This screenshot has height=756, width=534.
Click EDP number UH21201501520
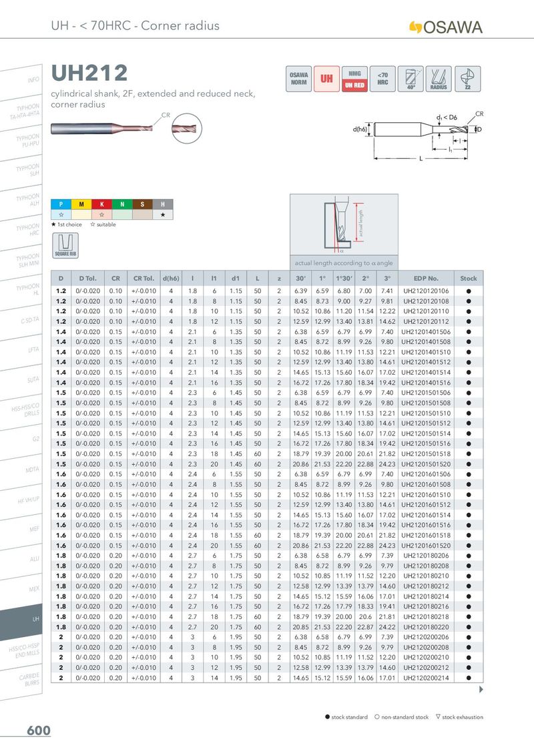[x=426, y=464]
